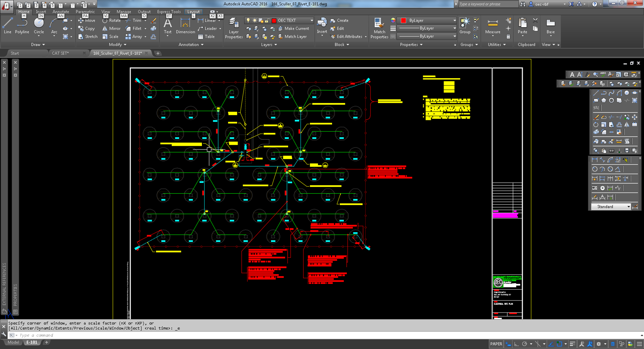Viewport: 644px width, 349px height.
Task: Click the PAPER button in the status bar
Action: [496, 344]
